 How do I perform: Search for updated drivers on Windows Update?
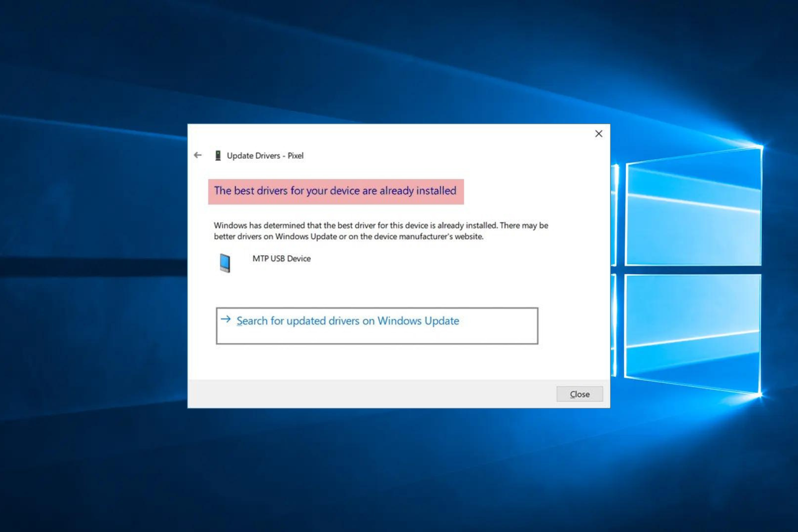click(377, 326)
